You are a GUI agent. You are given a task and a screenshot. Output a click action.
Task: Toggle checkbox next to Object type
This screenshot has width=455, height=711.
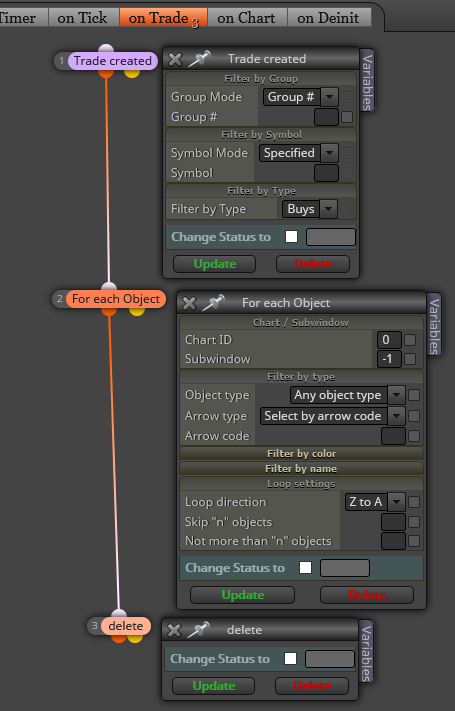(x=414, y=395)
